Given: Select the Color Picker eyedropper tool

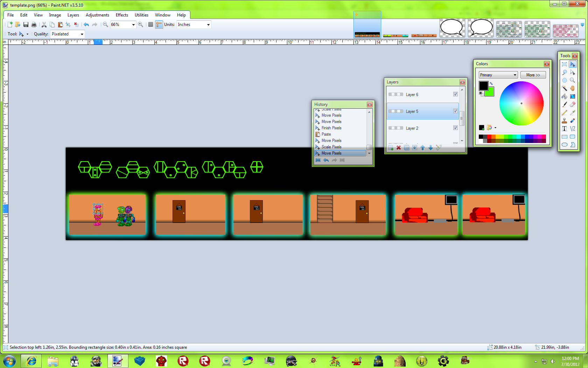Looking at the screenshot, I should tap(573, 113).
